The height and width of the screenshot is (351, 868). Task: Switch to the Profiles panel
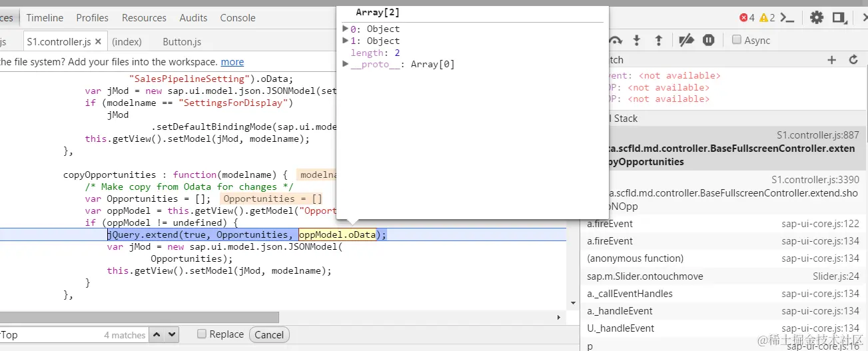click(x=93, y=18)
